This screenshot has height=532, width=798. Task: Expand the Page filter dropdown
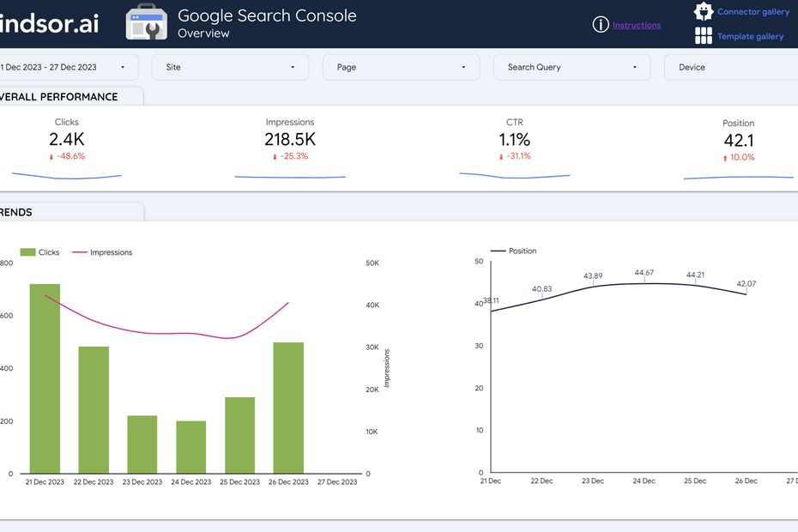[x=401, y=67]
